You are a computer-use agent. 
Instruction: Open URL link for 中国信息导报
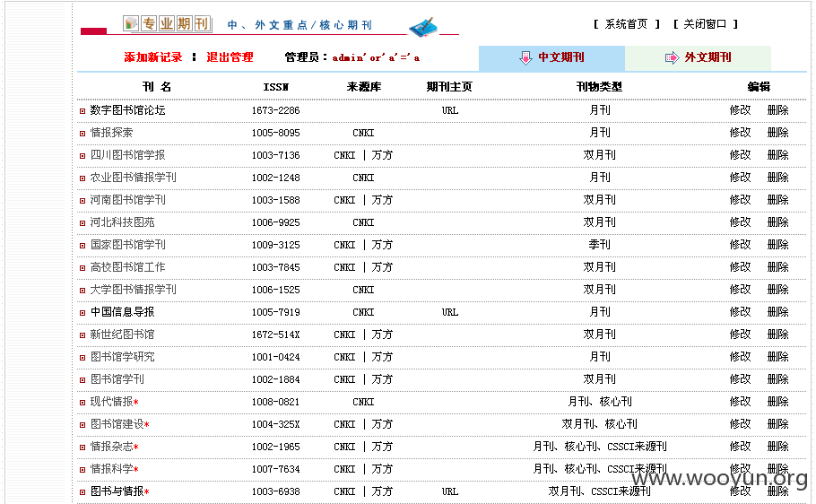[x=449, y=312]
